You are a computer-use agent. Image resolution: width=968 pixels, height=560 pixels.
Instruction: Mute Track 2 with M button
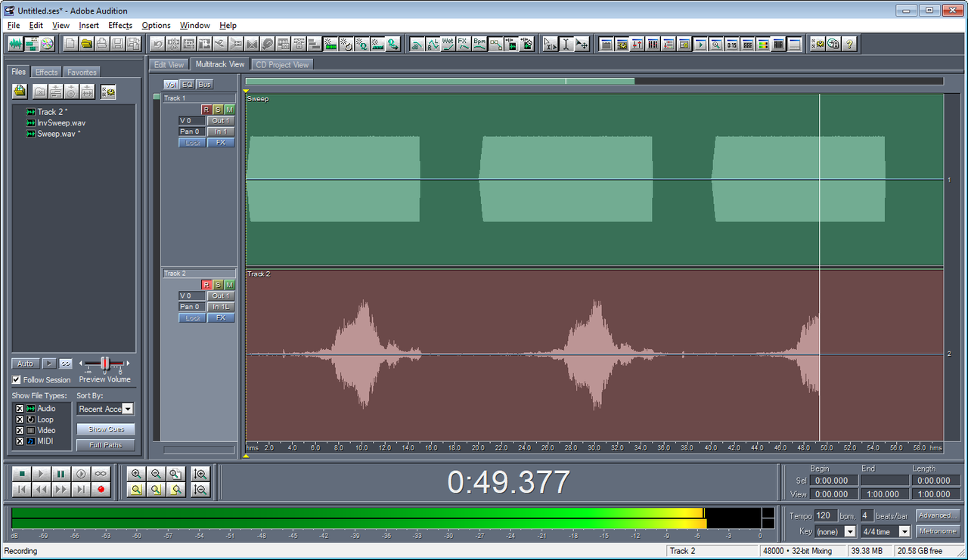[x=229, y=285]
